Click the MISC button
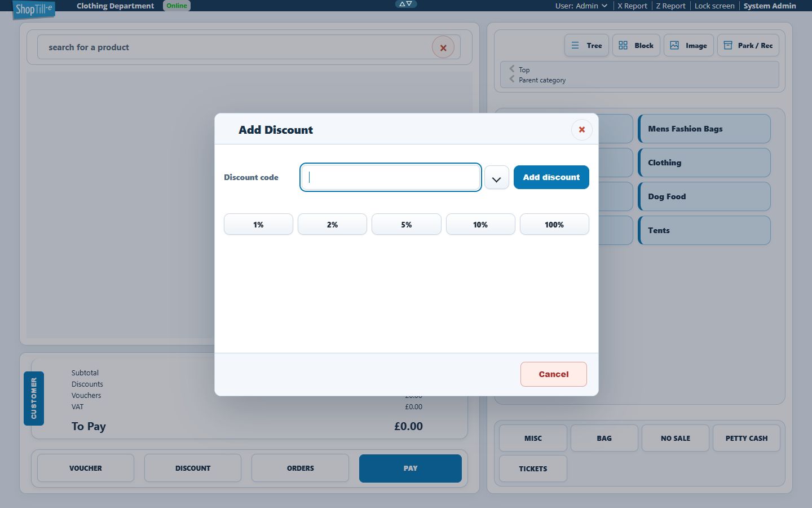The height and width of the screenshot is (508, 812). [x=533, y=438]
